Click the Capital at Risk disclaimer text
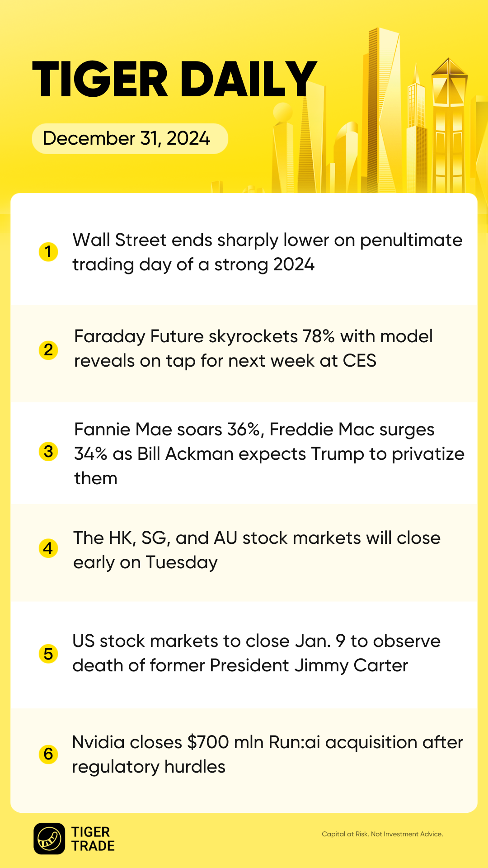This screenshot has height=868, width=488. (x=382, y=834)
